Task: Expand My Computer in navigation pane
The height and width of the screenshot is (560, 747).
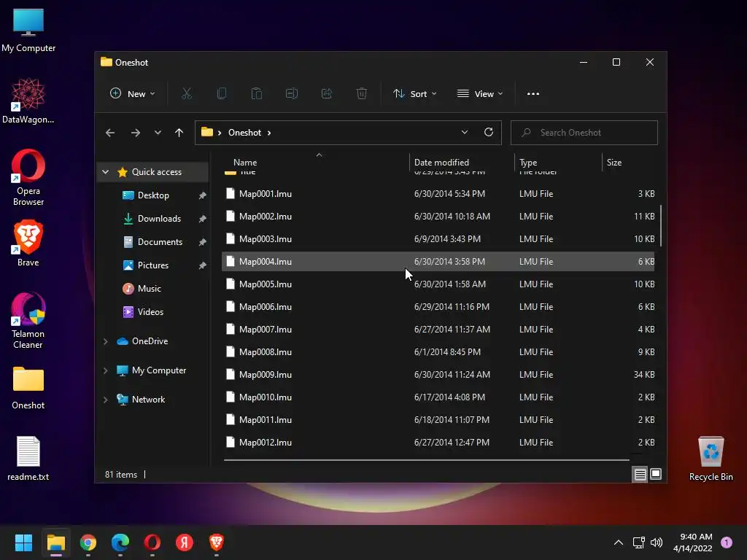Action: click(106, 370)
